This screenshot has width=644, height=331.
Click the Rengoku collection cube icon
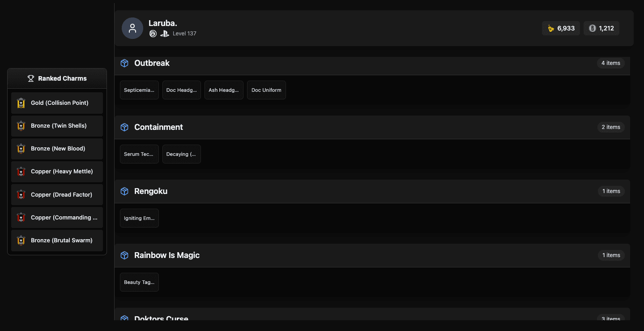tap(125, 191)
